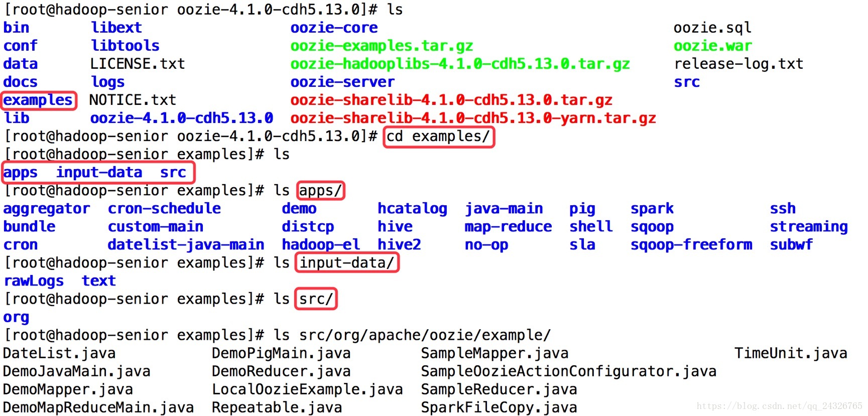Viewport: 868px width, 416px height.
Task: Click the 'pig' app directory
Action: click(582, 208)
